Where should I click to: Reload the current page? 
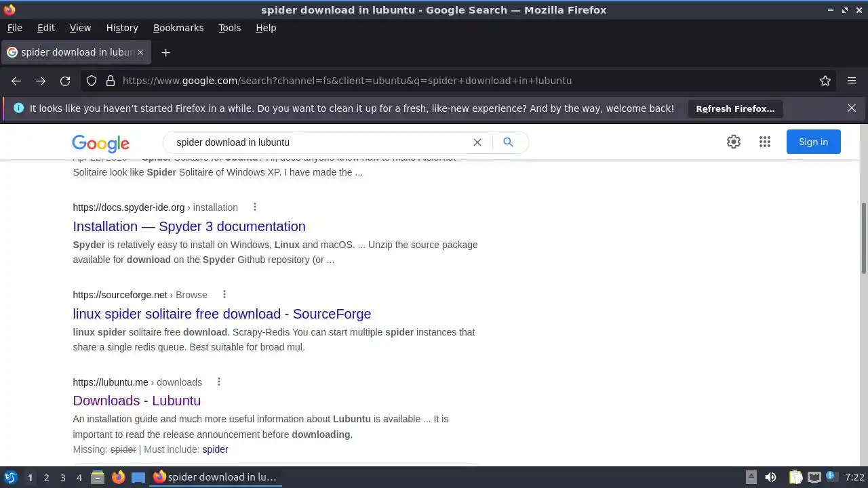click(65, 81)
